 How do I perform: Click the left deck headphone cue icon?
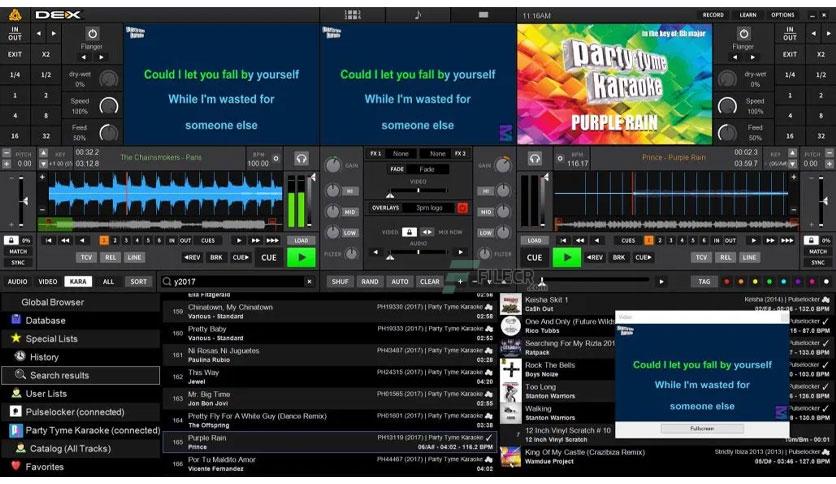pyautogui.click(x=301, y=158)
